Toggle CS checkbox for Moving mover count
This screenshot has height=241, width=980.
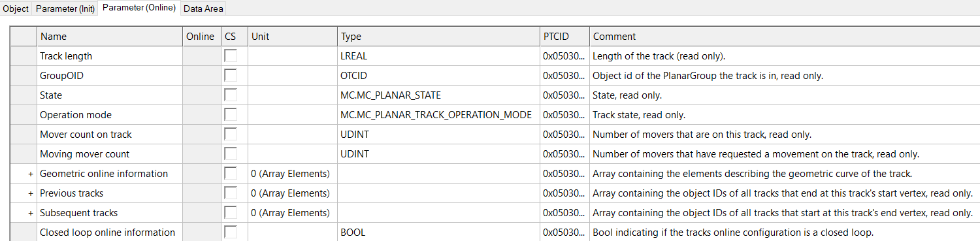pos(231,154)
